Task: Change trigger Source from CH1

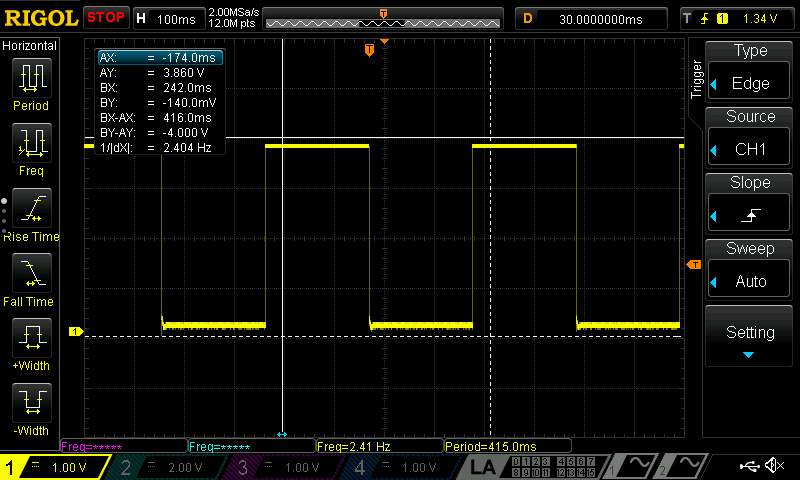Action: [x=751, y=136]
